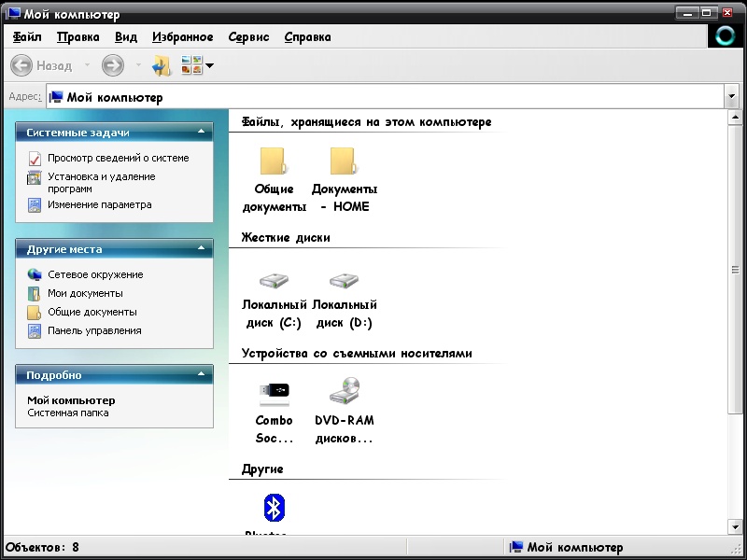The height and width of the screenshot is (560, 747).
Task: Click the scrollbar up arrow
Action: point(735,118)
